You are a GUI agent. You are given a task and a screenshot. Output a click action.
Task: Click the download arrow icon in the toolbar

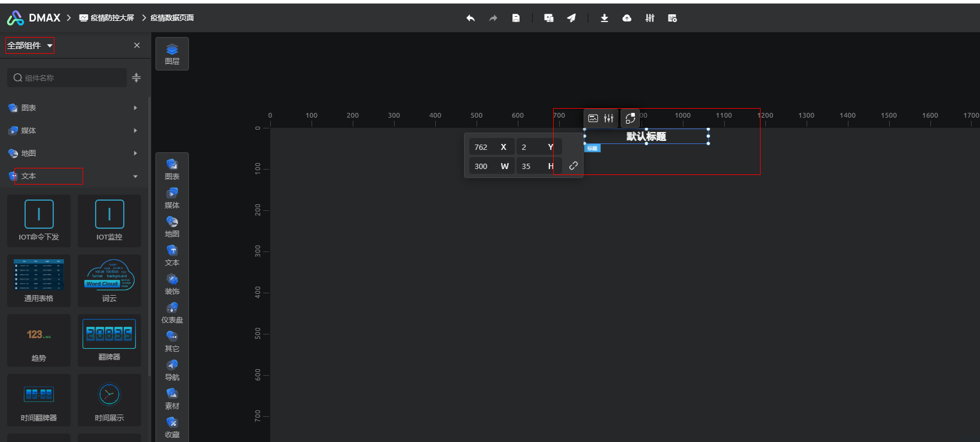[x=605, y=19]
